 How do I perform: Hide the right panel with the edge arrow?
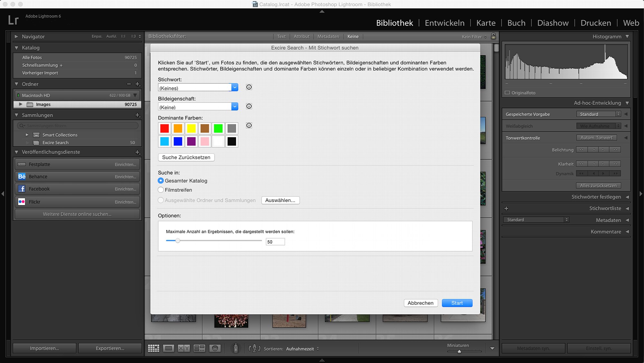click(x=641, y=194)
